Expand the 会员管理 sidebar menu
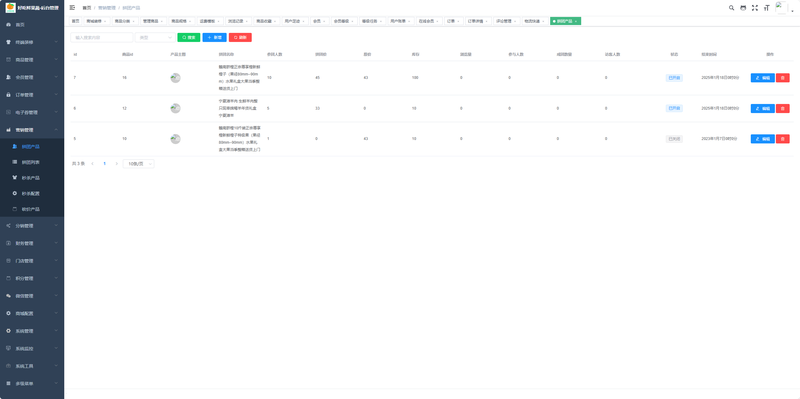Screen dimensions: 800x399 32,77
